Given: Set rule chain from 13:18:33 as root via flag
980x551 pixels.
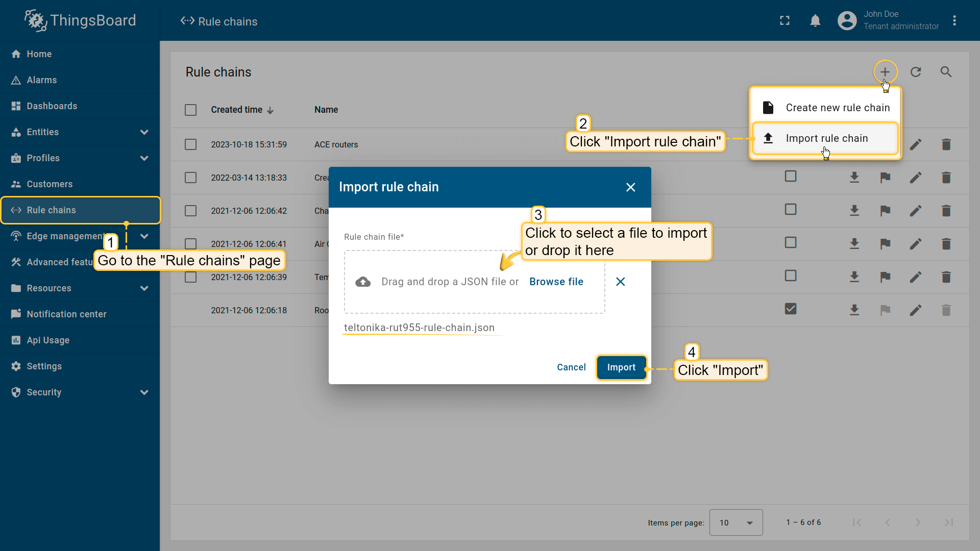Looking at the screenshot, I should 885,178.
